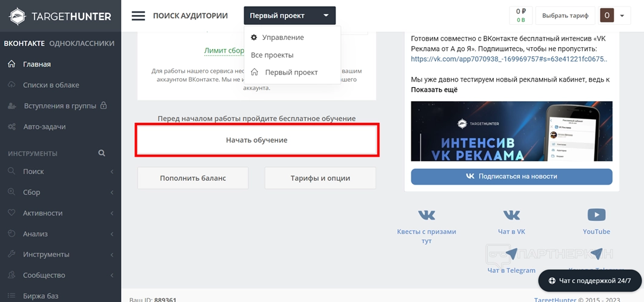Click the house icon beside Первый проект entry

(x=254, y=72)
